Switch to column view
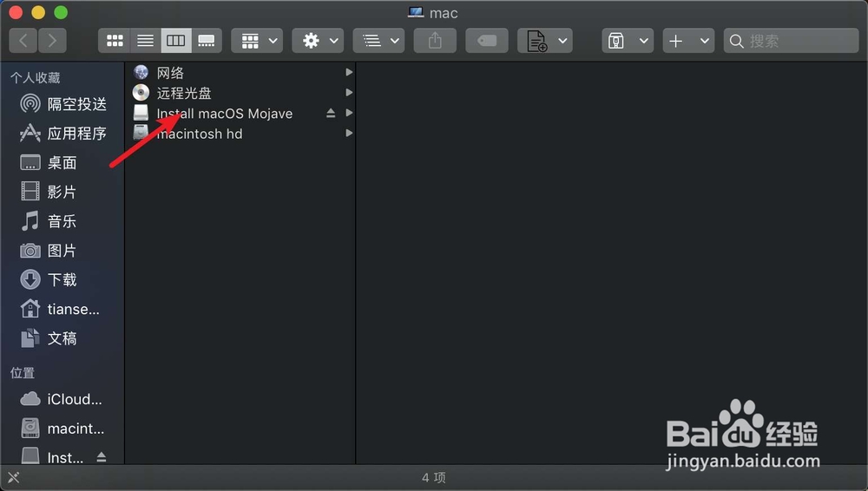 pyautogui.click(x=176, y=41)
